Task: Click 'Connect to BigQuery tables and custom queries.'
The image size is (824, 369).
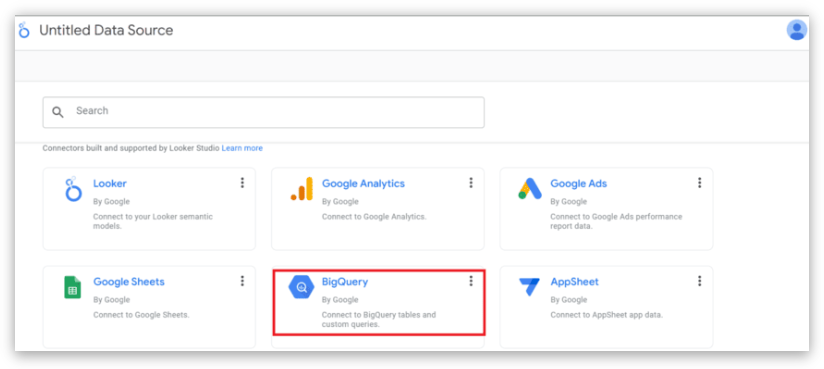Action: 379,320
